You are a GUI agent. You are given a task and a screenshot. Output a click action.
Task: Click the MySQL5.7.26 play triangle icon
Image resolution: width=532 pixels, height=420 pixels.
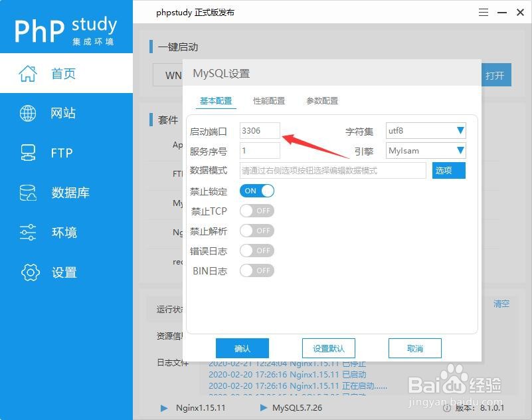point(263,408)
